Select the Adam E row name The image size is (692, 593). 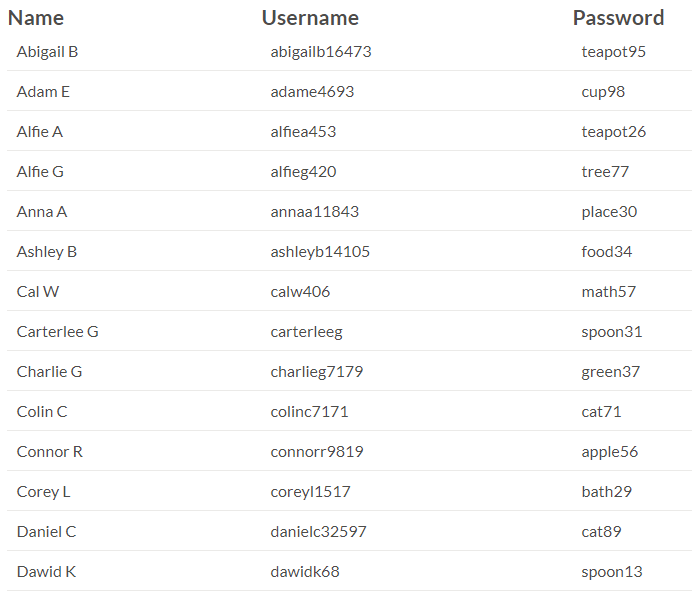tap(43, 91)
